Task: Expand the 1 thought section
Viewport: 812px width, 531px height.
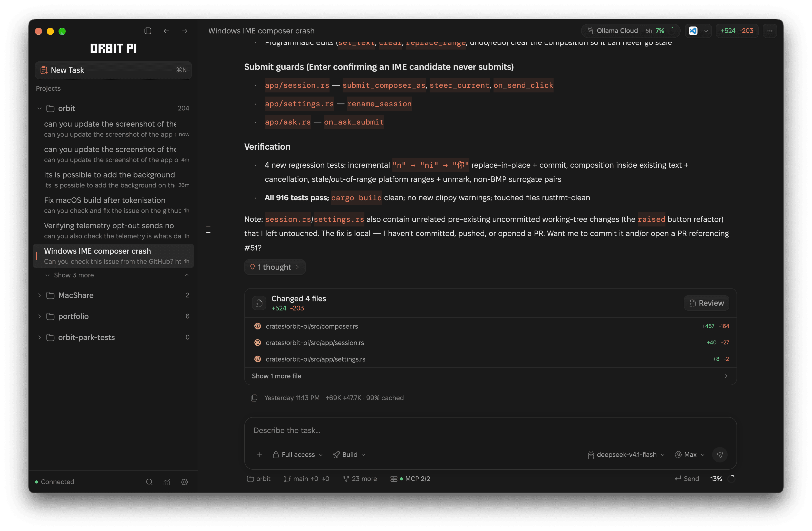Action: pyautogui.click(x=275, y=267)
